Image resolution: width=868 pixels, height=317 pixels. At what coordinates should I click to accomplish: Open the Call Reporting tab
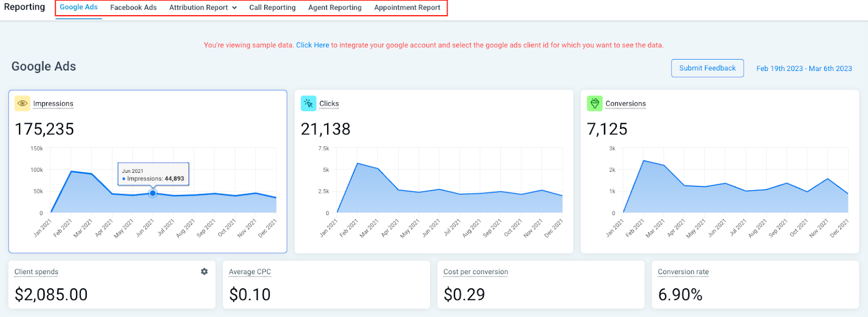click(272, 8)
